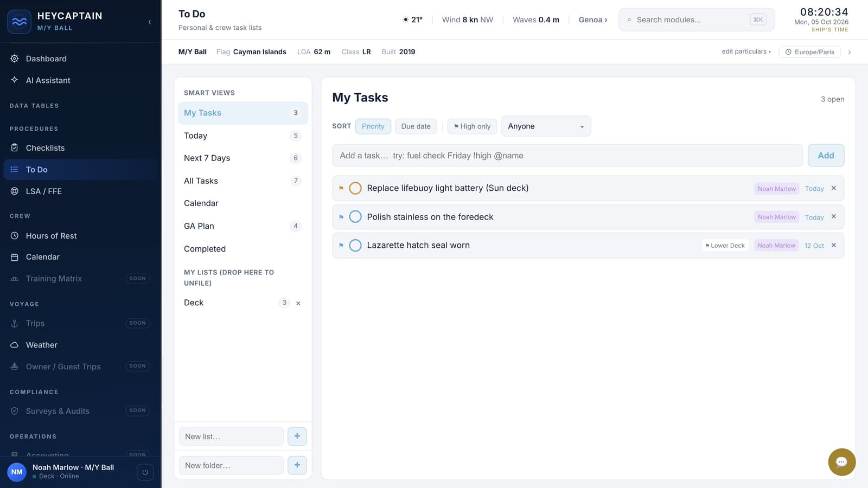The image size is (868, 488).
Task: Open the Weather cloud icon
Action: [x=15, y=345]
